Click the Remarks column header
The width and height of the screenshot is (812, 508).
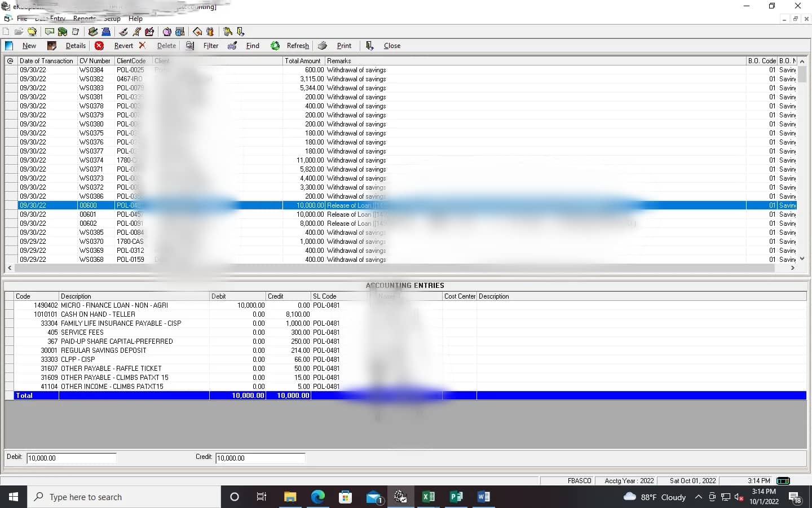pyautogui.click(x=536, y=61)
